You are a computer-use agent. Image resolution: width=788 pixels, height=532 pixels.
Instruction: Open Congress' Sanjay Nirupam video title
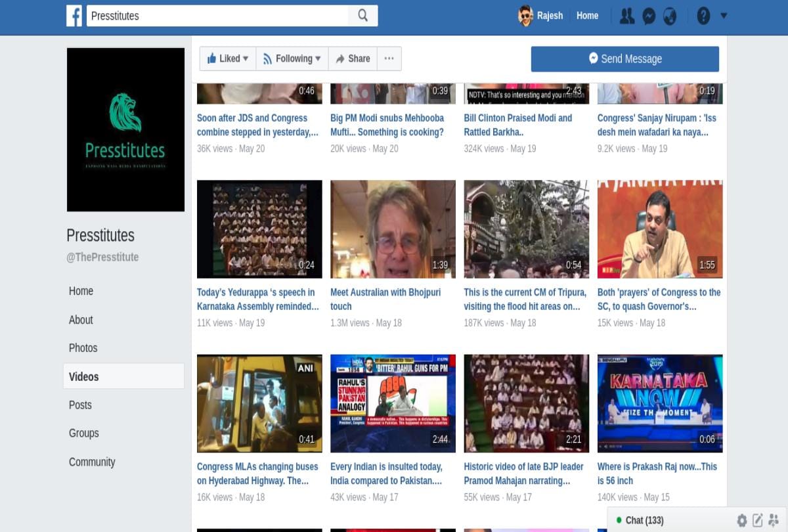[657, 125]
